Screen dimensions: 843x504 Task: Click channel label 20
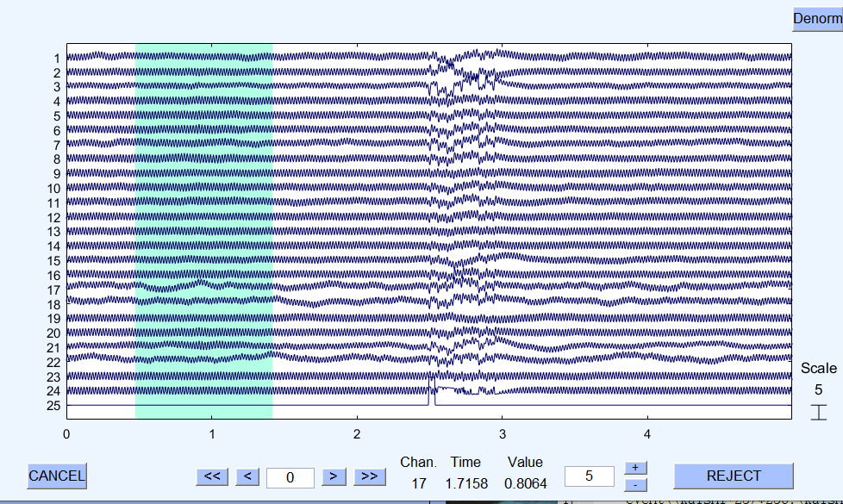[x=53, y=333]
